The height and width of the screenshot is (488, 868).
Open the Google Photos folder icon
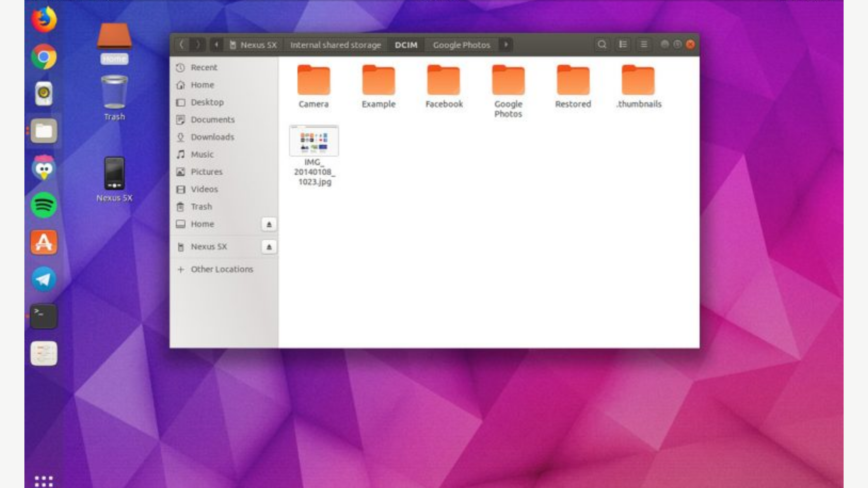click(508, 80)
